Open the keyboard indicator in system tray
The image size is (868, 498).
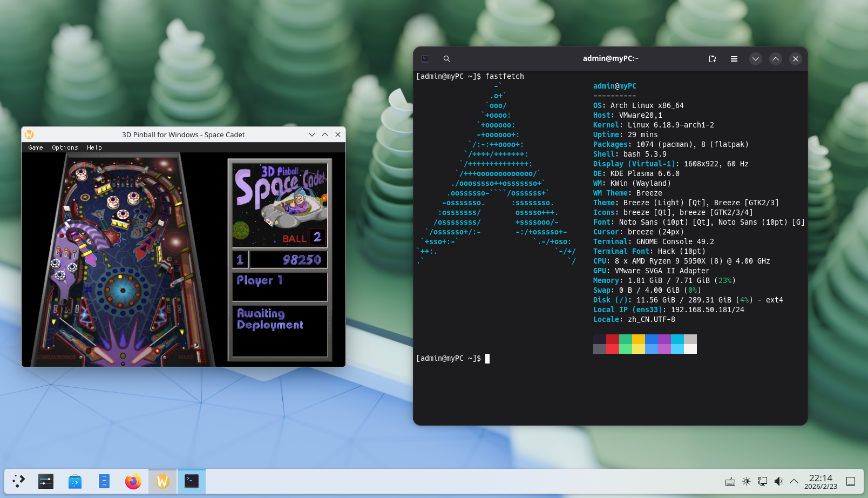(x=730, y=481)
